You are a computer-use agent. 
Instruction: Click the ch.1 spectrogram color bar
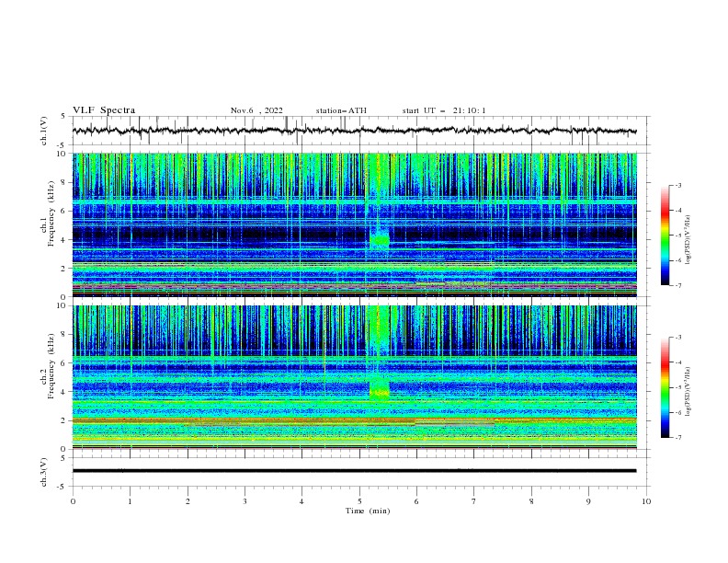pyautogui.click(x=665, y=236)
